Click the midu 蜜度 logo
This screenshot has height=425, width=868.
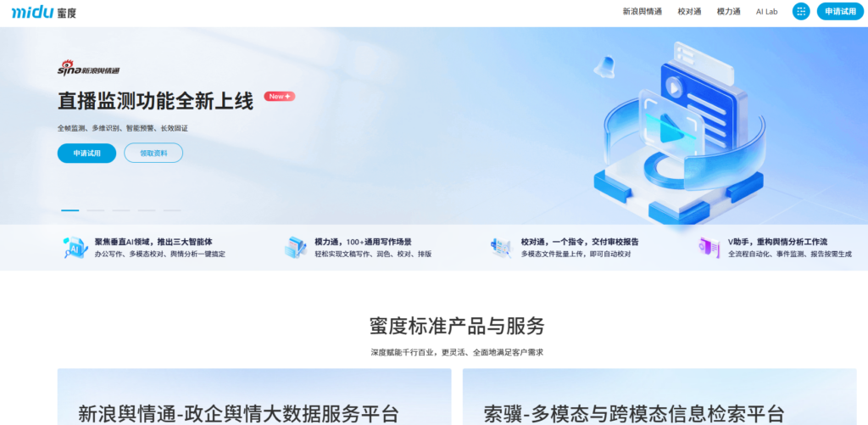44,12
